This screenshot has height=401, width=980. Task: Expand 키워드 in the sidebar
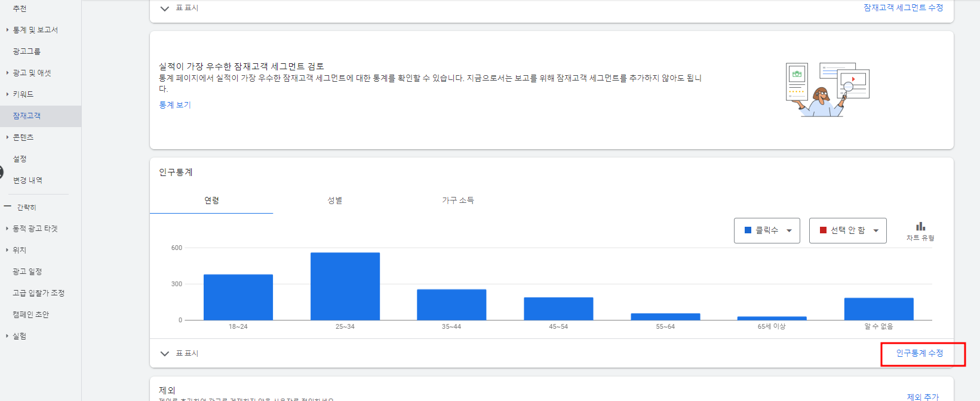pyautogui.click(x=23, y=94)
